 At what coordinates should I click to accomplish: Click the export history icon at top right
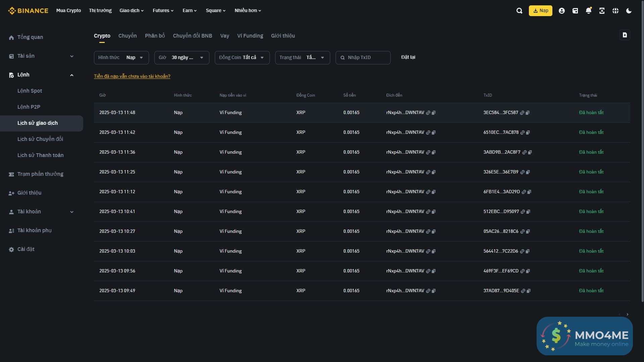point(625,35)
